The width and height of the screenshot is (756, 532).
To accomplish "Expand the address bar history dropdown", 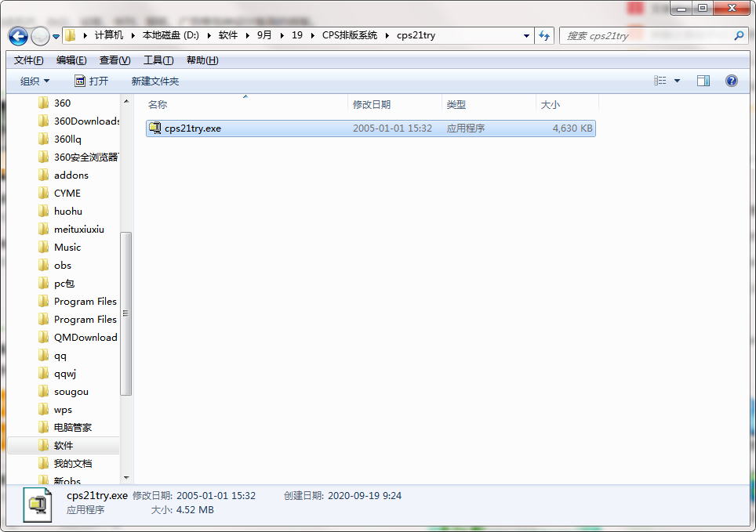I will pyautogui.click(x=526, y=36).
